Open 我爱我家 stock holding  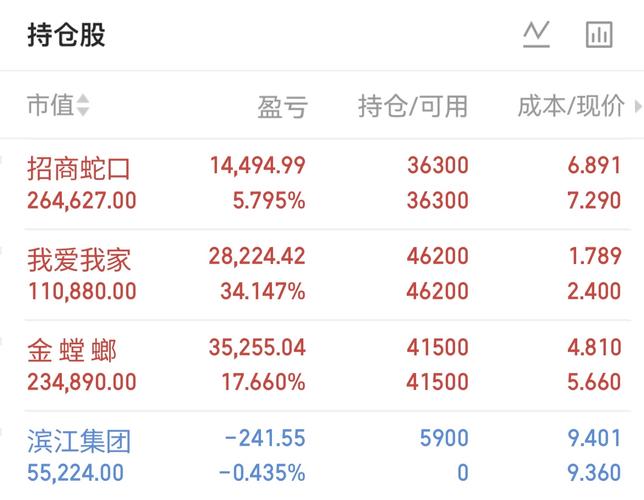tap(322, 274)
